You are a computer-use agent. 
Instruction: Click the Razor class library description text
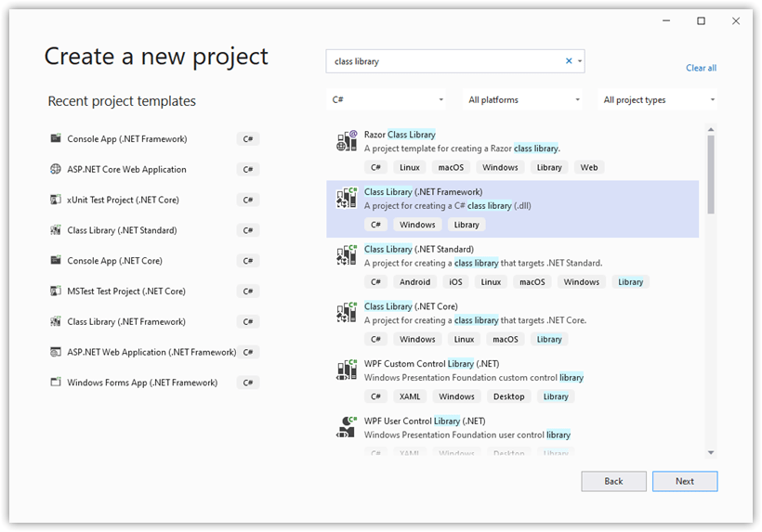(462, 149)
